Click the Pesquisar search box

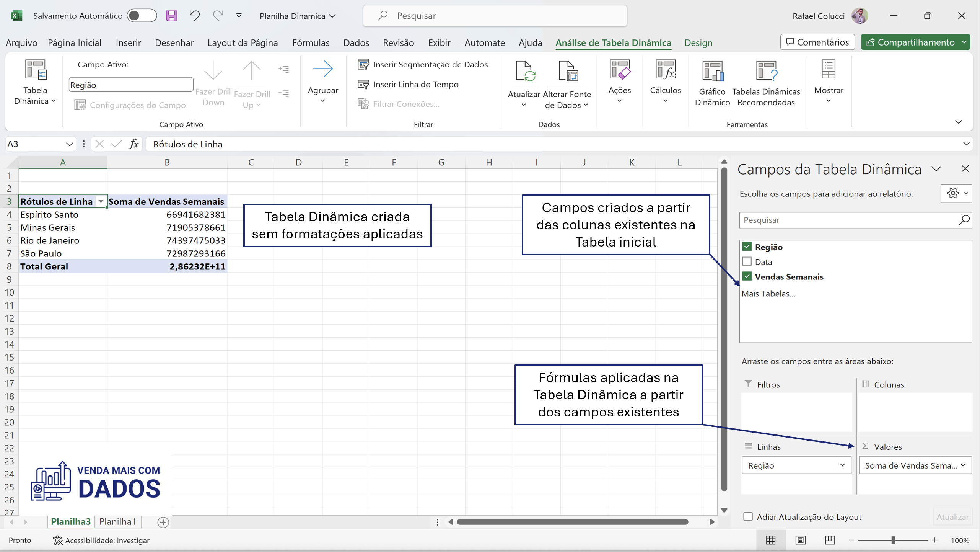[493, 16]
